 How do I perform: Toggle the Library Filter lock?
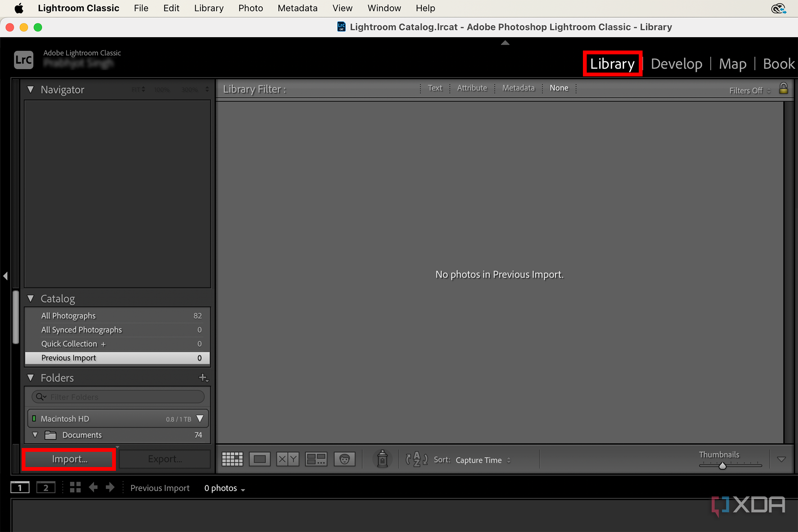point(784,89)
